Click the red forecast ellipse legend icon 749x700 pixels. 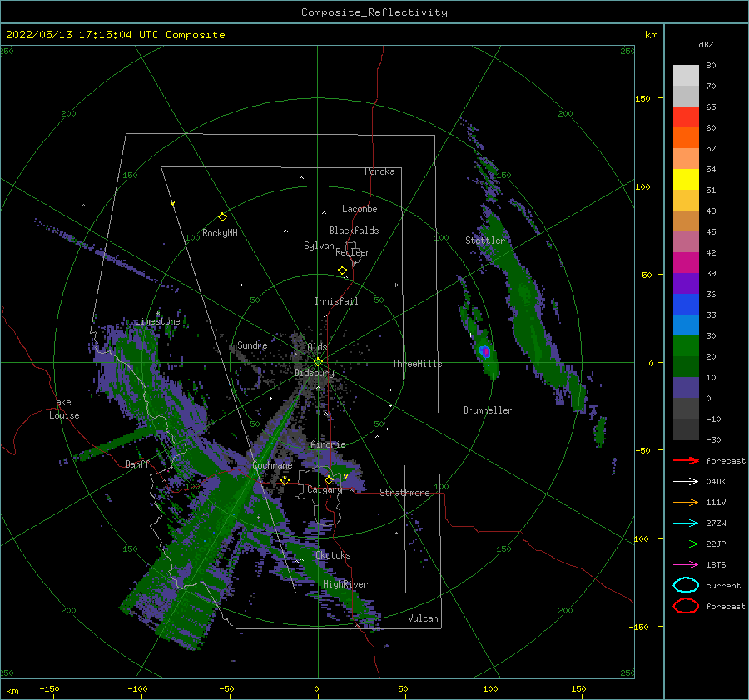pos(686,606)
